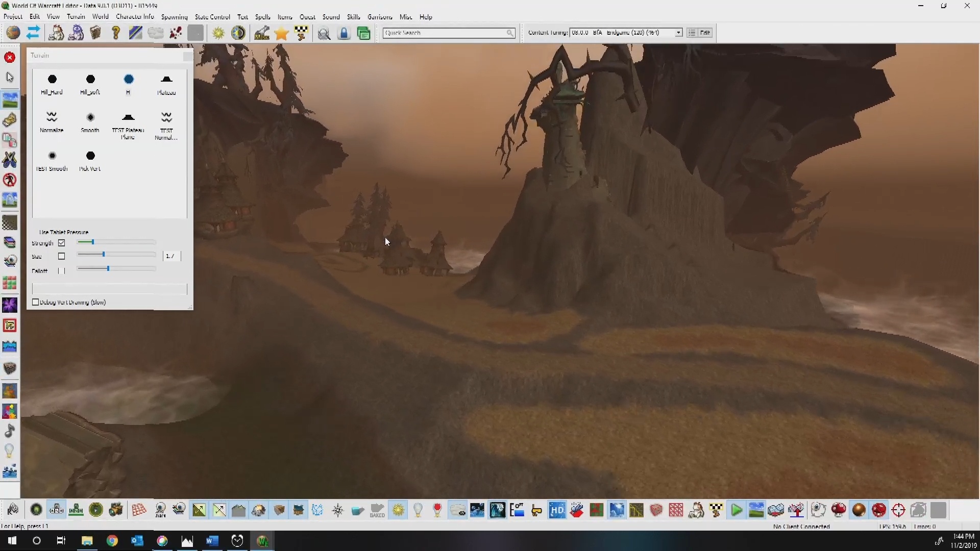Enable Debug Vert Drawing (Slow)

35,302
